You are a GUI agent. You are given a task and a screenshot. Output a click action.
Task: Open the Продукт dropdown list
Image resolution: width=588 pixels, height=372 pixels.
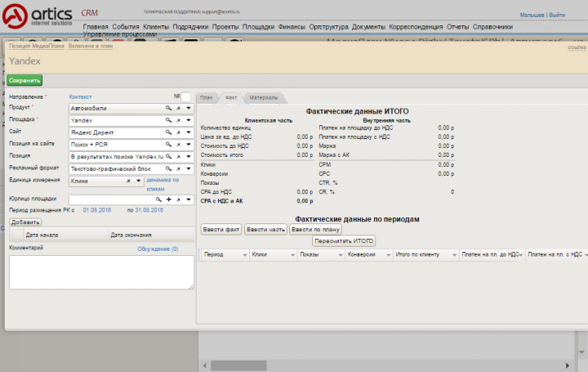coord(189,108)
